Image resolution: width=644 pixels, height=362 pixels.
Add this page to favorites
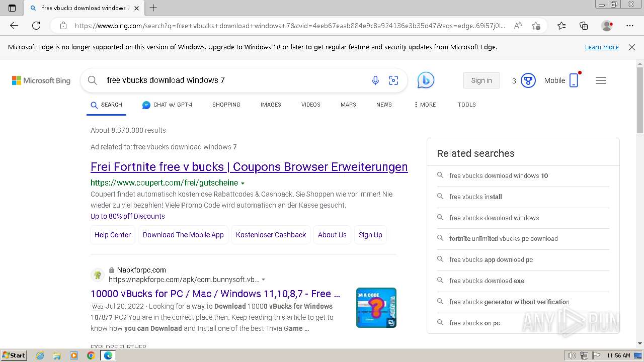point(536,26)
